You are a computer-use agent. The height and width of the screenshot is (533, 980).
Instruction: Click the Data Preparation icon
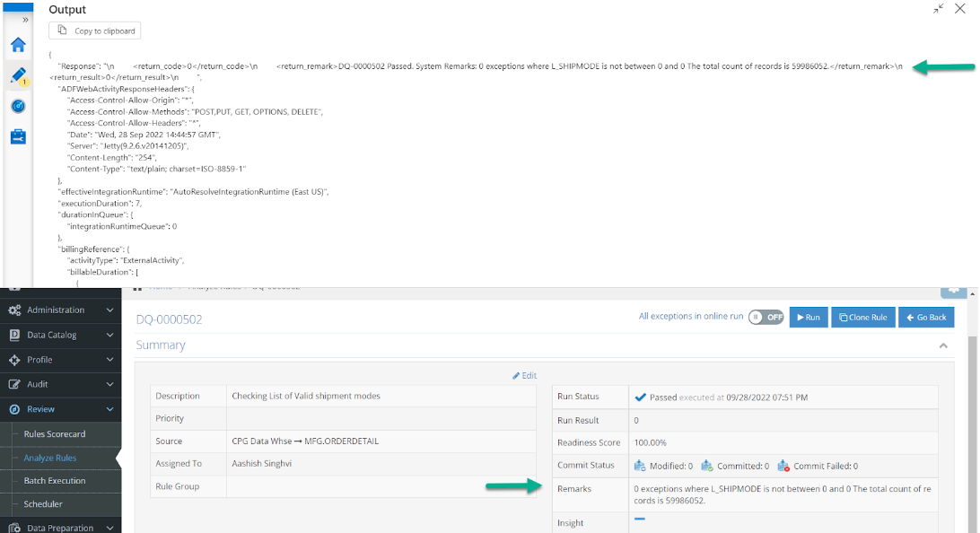coord(14,528)
